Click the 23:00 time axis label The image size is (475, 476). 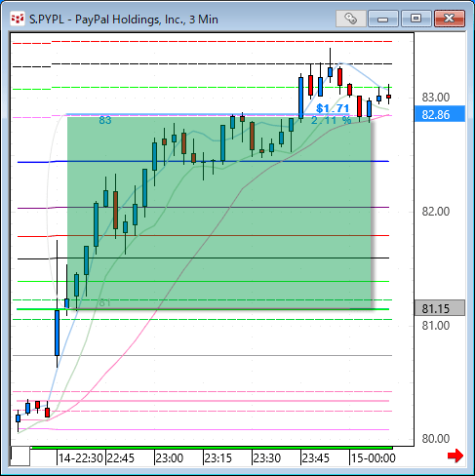pos(170,458)
